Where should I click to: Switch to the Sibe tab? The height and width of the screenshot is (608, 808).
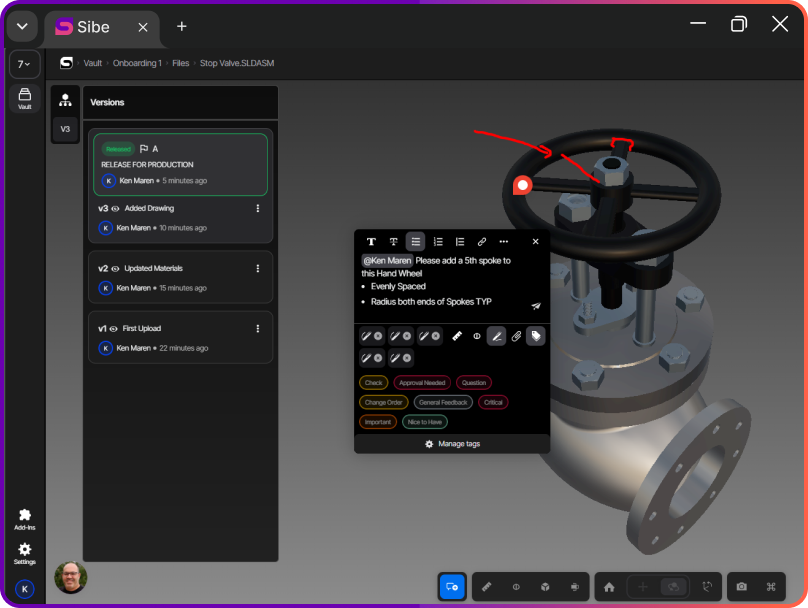pos(102,27)
